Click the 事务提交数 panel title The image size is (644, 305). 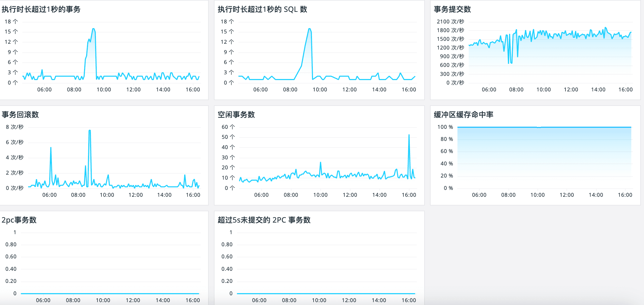click(452, 9)
